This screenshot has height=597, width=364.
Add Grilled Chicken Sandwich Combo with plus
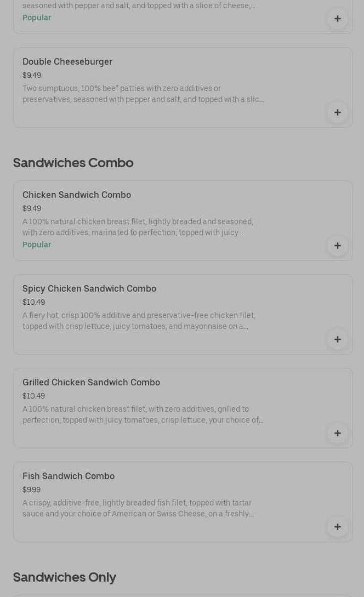pyautogui.click(x=337, y=433)
